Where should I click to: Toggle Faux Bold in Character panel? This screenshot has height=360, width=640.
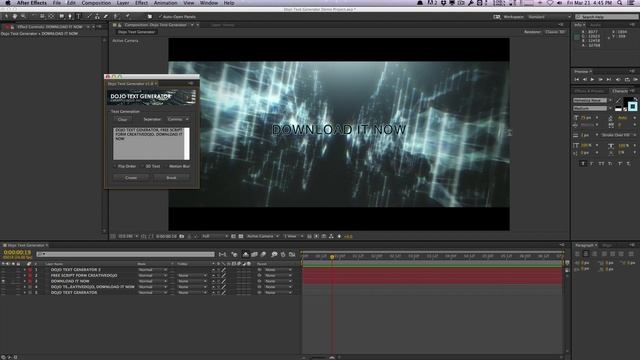coord(583,163)
